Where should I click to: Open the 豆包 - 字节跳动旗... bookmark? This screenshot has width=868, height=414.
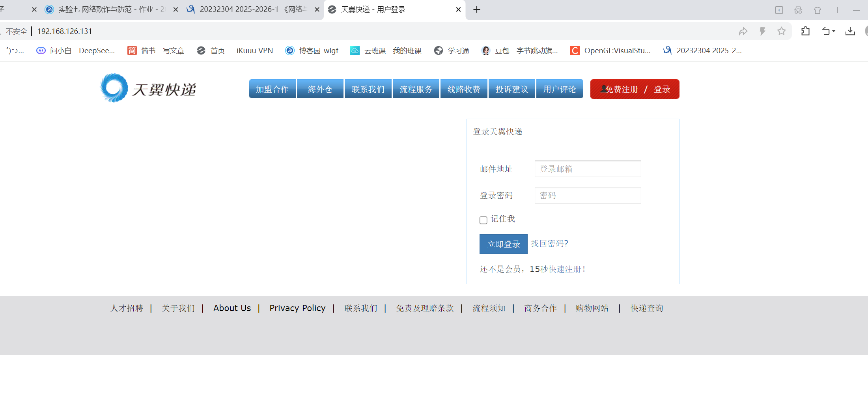[520, 50]
